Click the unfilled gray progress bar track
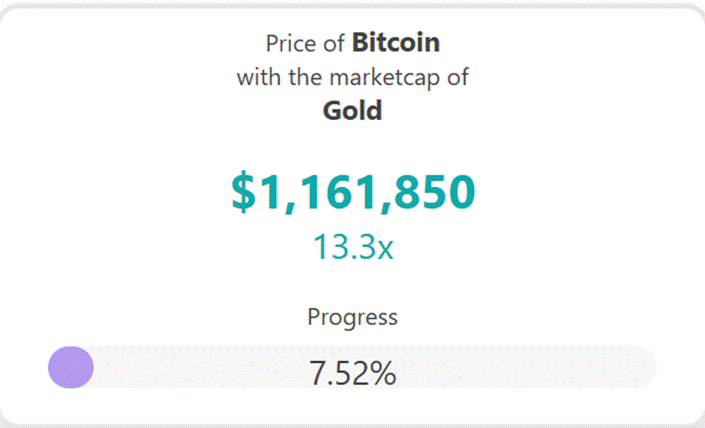 [x=375, y=367]
